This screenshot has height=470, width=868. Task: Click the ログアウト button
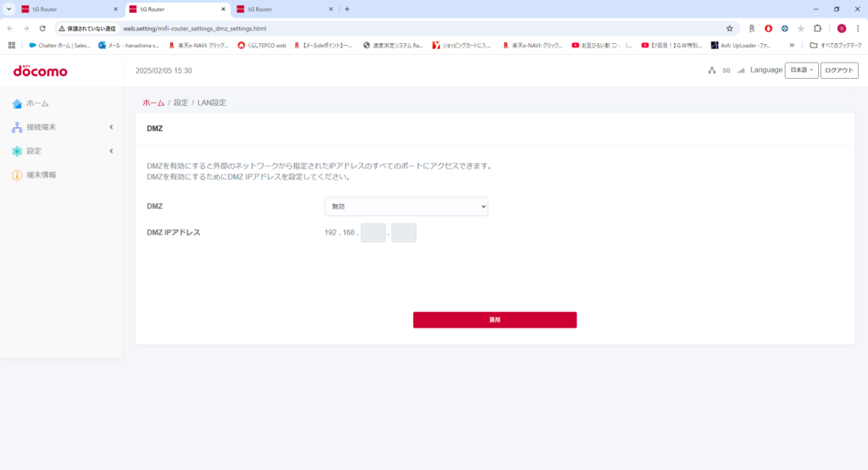[x=839, y=70]
